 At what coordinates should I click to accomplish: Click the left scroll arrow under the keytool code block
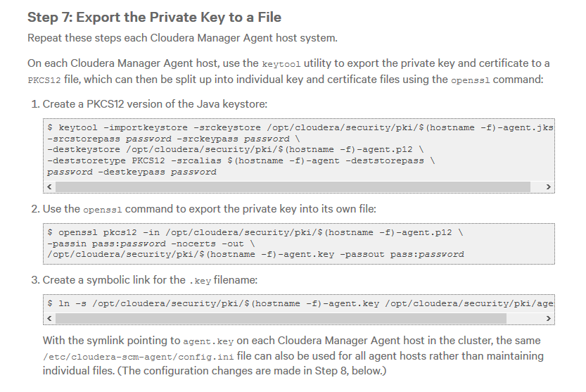click(x=49, y=186)
